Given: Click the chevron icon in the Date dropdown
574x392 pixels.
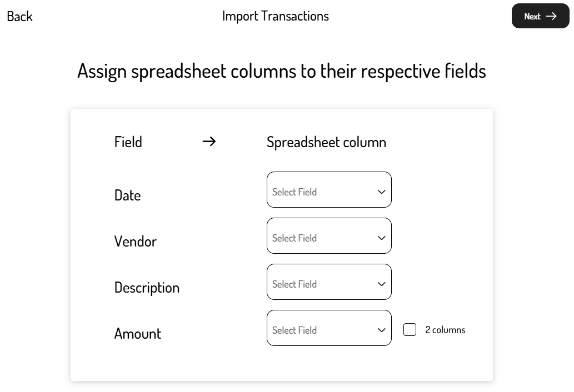Looking at the screenshot, I should [381, 192].
